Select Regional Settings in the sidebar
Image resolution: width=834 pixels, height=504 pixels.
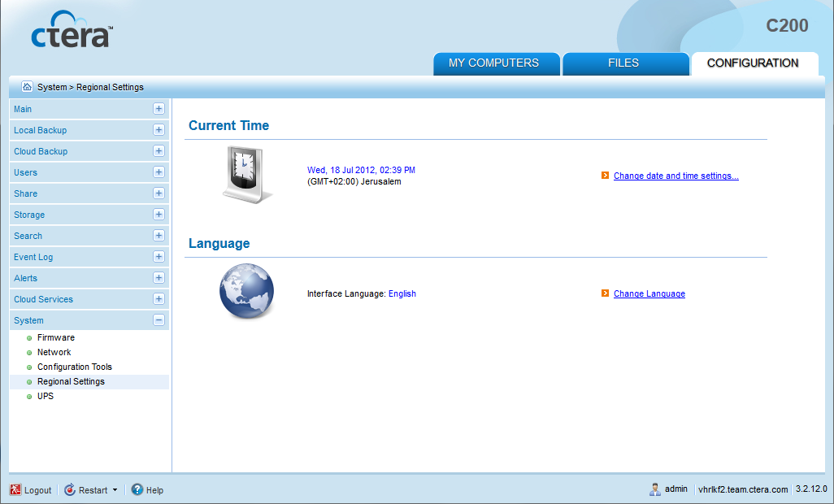tap(71, 382)
